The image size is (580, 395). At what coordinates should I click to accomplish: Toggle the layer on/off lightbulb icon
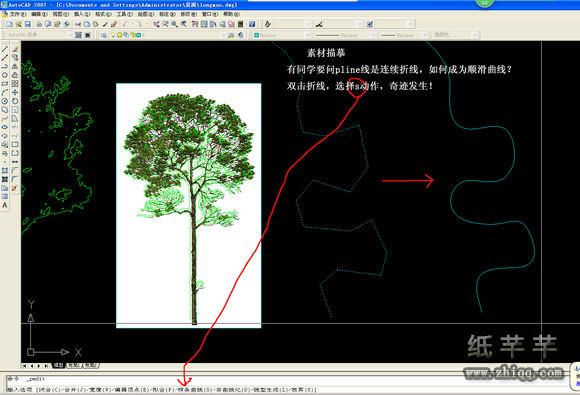point(114,35)
